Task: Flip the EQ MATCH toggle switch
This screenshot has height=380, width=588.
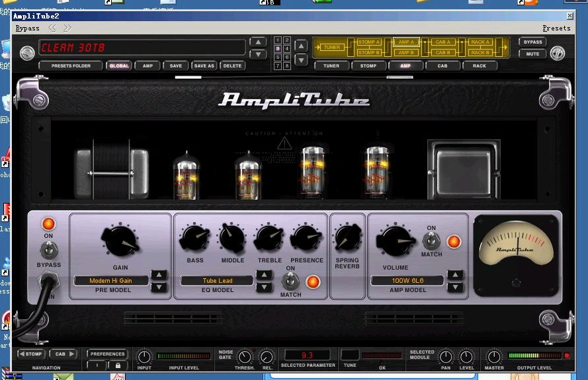Action: pos(290,282)
